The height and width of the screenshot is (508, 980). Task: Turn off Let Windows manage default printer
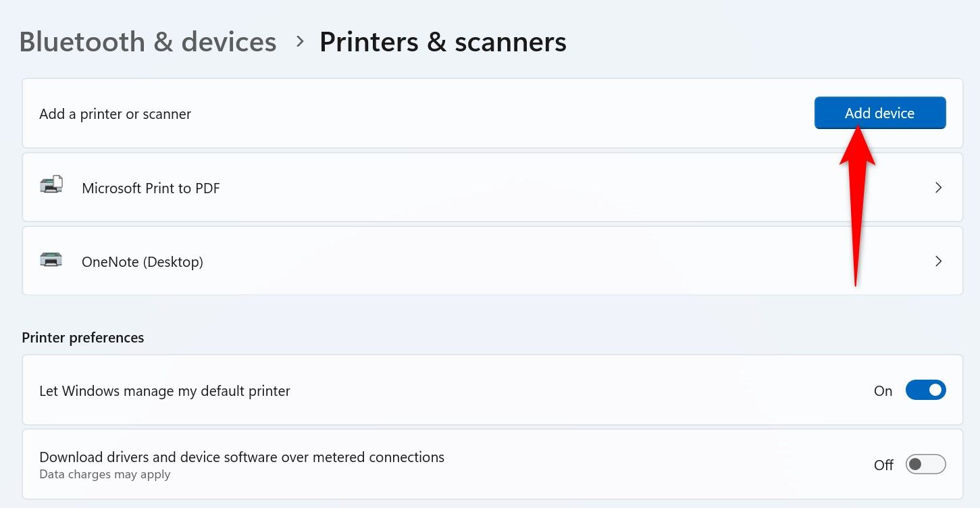pyautogui.click(x=925, y=390)
